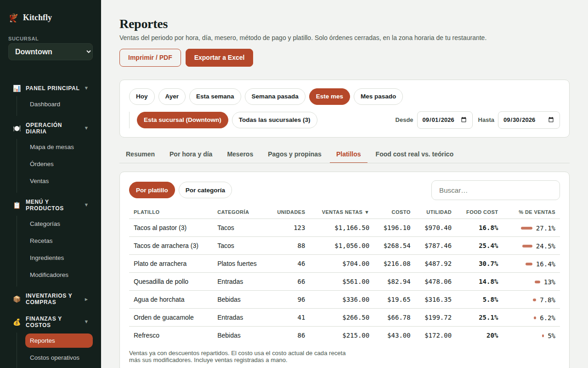This screenshot has height=368, width=588.
Task: Click the Desde date input field
Action: [x=445, y=120]
